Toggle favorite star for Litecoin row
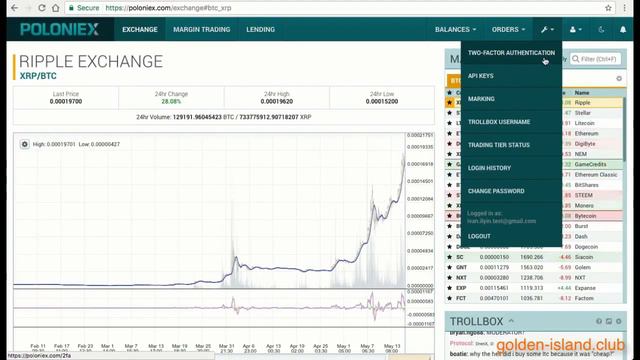 449,123
